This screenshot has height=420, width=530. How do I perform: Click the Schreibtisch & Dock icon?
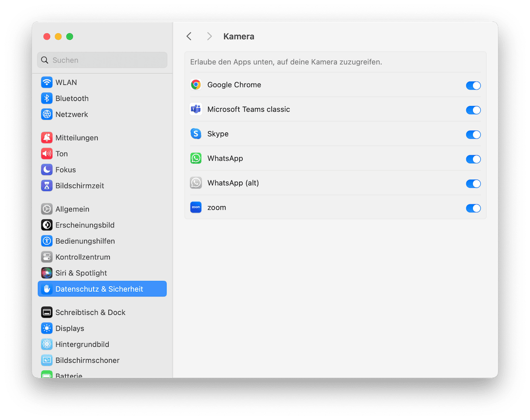[47, 312]
